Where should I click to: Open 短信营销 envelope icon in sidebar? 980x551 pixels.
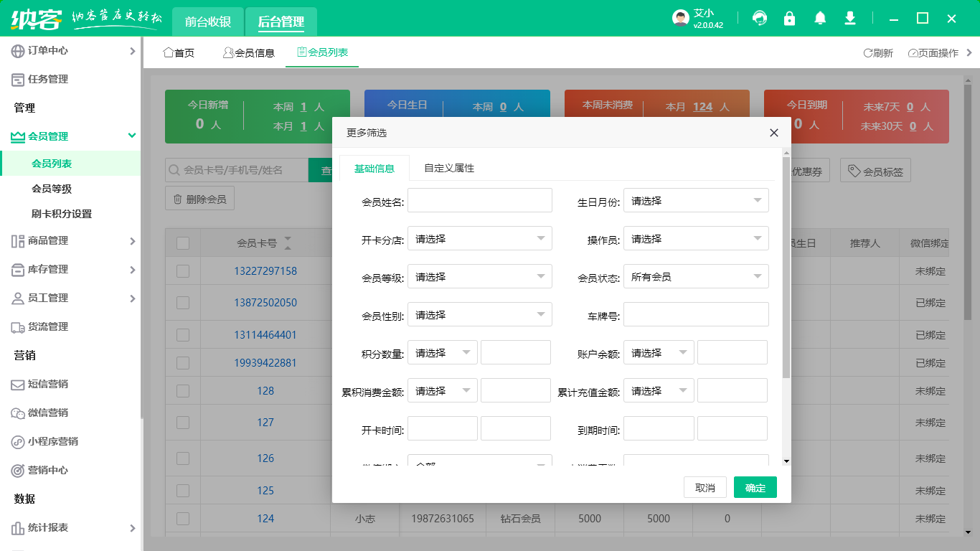tap(18, 385)
